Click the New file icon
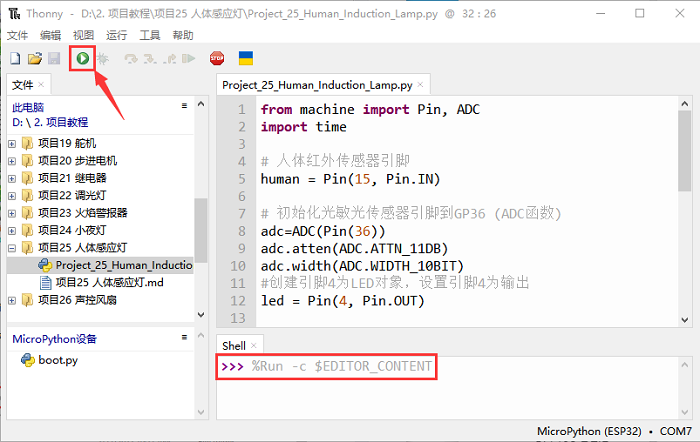This screenshot has width=700, height=442. coord(16,59)
